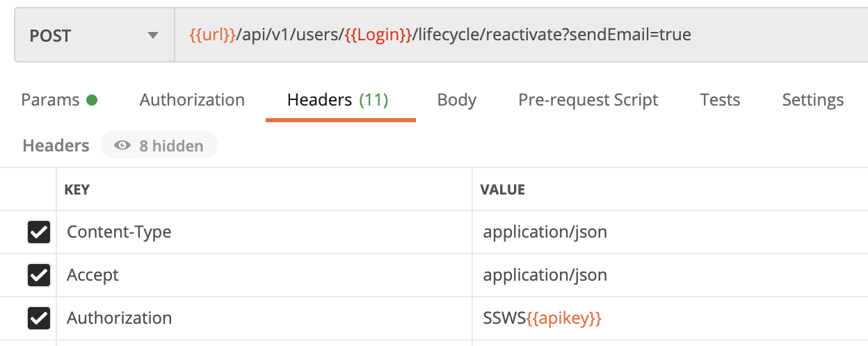The height and width of the screenshot is (346, 868).
Task: Open the Authorization tab
Action: [192, 100]
